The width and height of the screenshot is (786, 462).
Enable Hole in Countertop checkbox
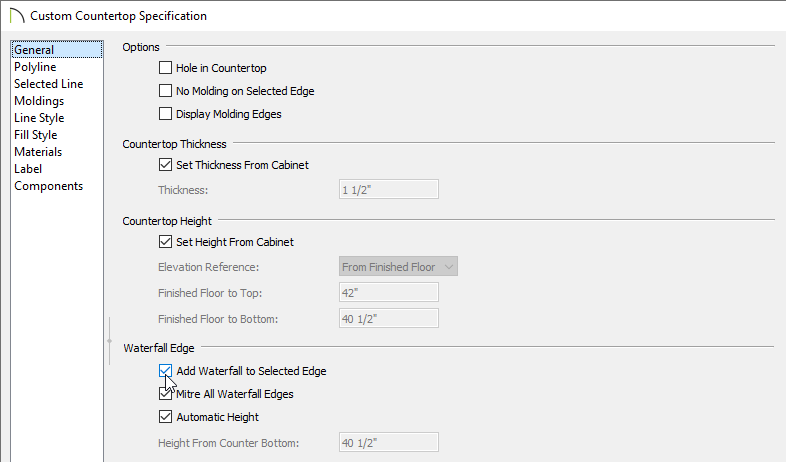(165, 68)
